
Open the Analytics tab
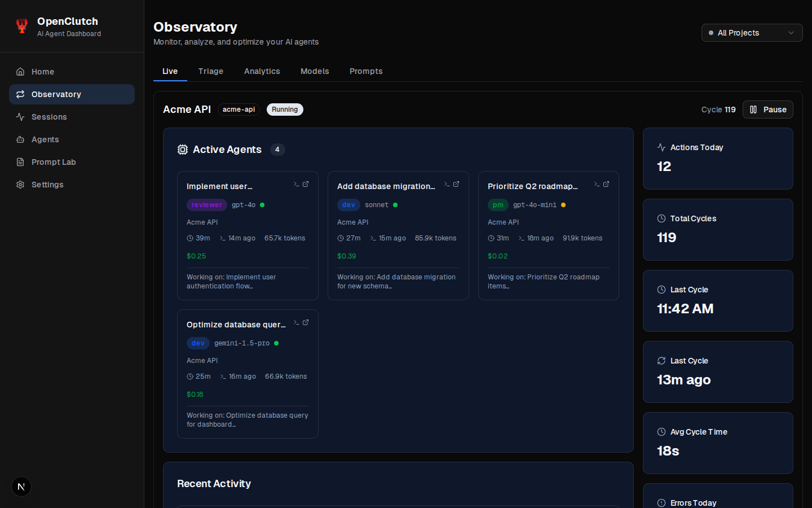pos(262,71)
